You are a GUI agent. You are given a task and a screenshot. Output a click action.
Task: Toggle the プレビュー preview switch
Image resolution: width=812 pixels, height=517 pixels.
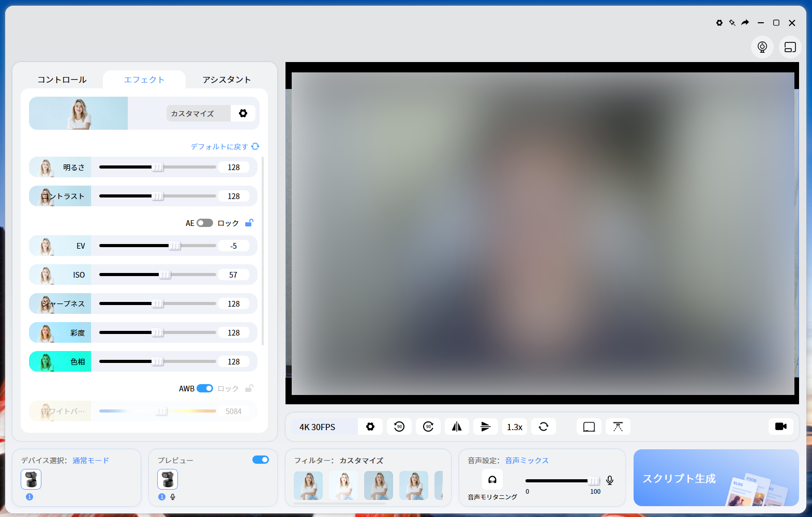(x=261, y=460)
